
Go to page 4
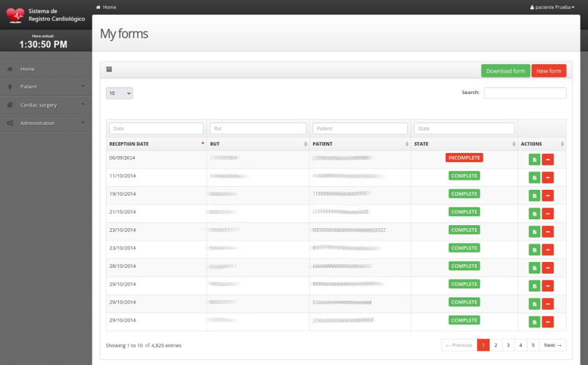[x=520, y=345]
